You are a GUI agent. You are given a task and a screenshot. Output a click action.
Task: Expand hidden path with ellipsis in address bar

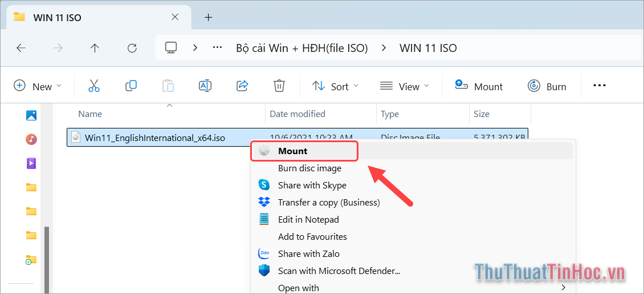[x=217, y=48]
